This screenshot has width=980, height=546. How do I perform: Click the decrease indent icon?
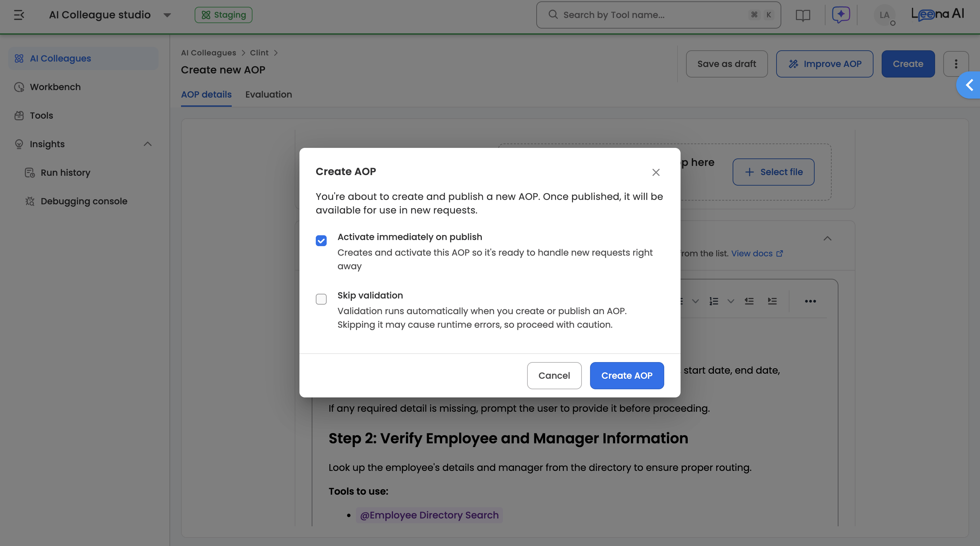pyautogui.click(x=749, y=302)
